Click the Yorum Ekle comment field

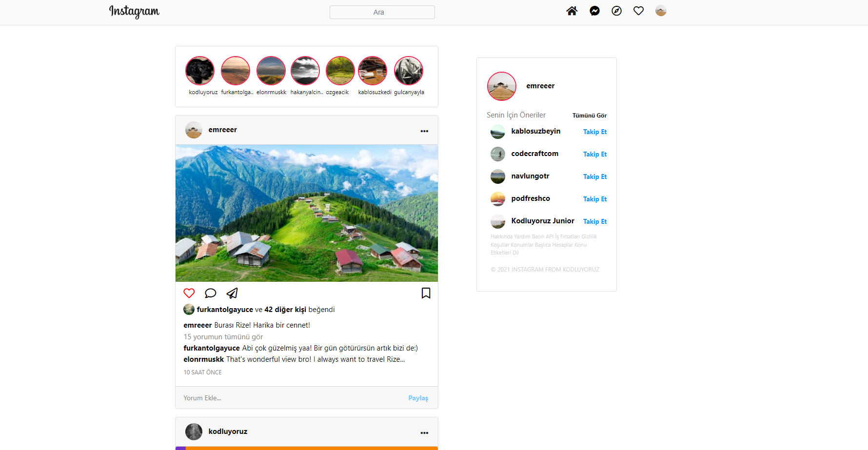244,398
